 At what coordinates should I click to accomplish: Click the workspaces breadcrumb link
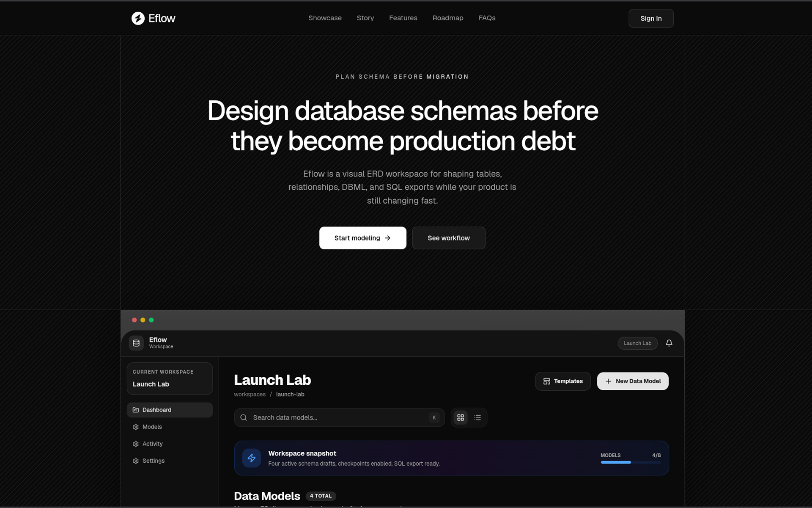click(x=250, y=394)
